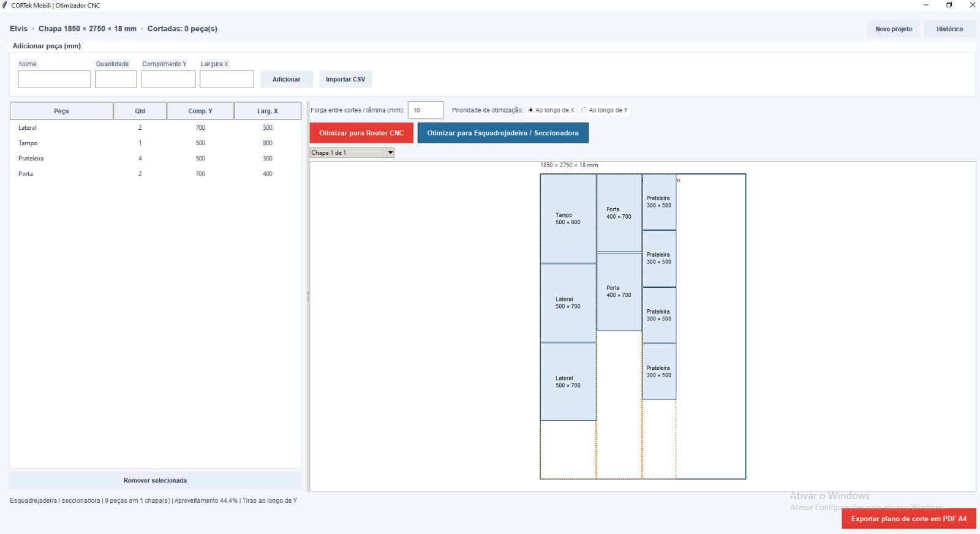
Task: Click the Importar CSV button
Action: coord(345,80)
